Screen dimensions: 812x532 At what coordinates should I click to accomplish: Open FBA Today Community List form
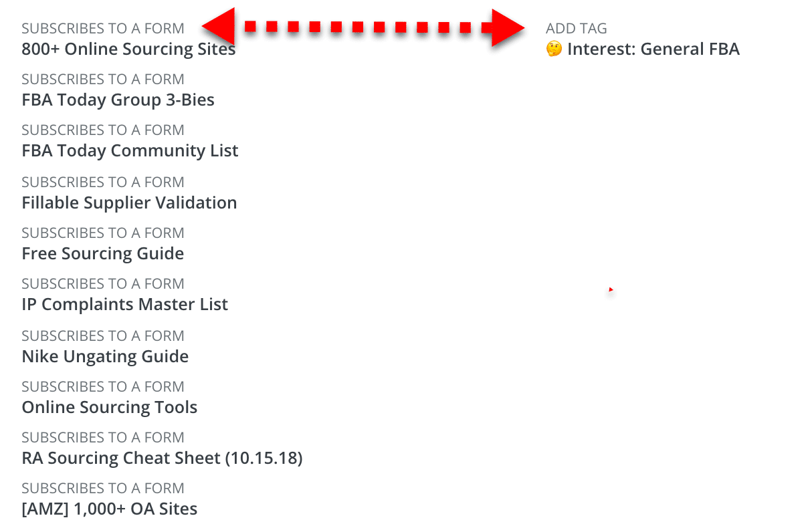130,151
